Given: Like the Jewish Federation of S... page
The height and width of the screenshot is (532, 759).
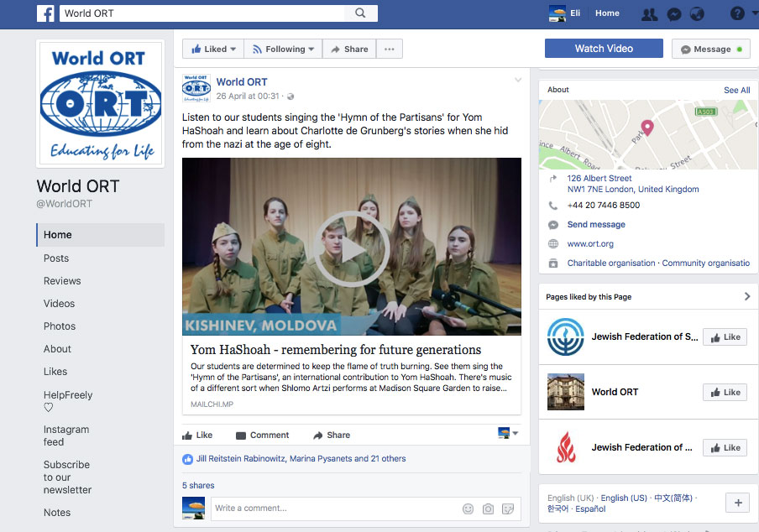Looking at the screenshot, I should [725, 337].
